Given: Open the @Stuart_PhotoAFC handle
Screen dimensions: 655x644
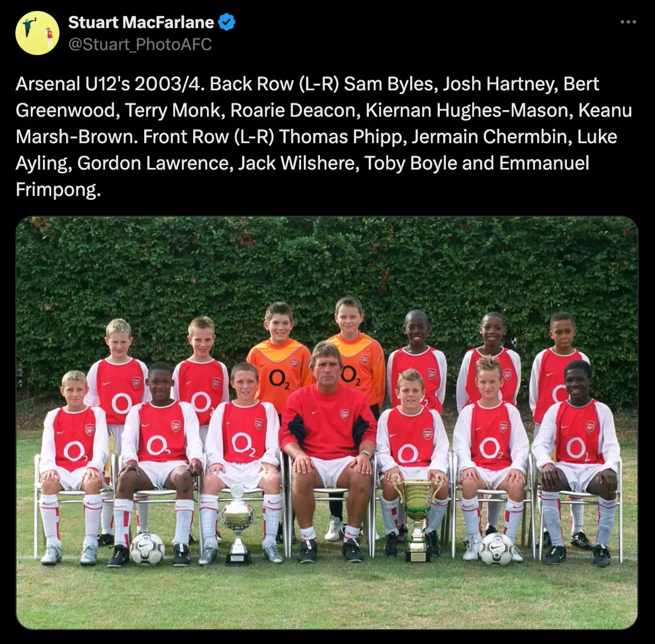Looking at the screenshot, I should pyautogui.click(x=140, y=44).
